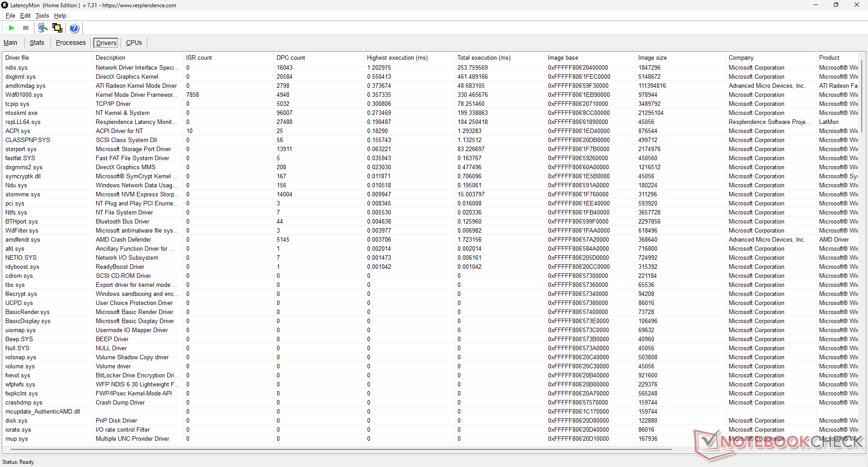Click the LatencyMon title bar app icon
This screenshot has height=467, width=868.
pos(5,5)
